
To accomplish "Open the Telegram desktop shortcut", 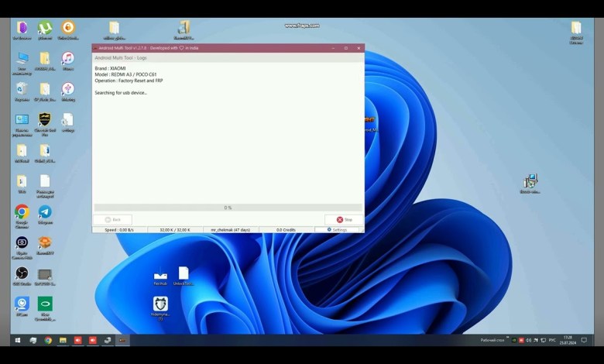I will (x=45, y=212).
